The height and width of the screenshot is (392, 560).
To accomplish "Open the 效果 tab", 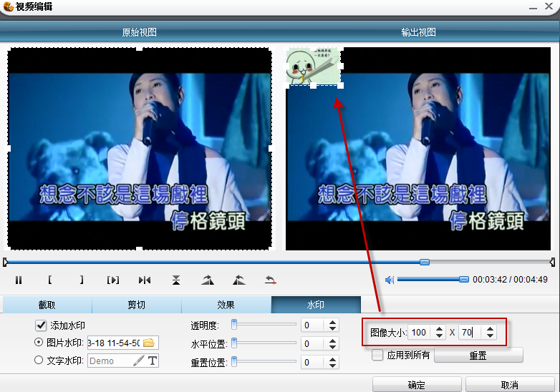I will pyautogui.click(x=226, y=305).
